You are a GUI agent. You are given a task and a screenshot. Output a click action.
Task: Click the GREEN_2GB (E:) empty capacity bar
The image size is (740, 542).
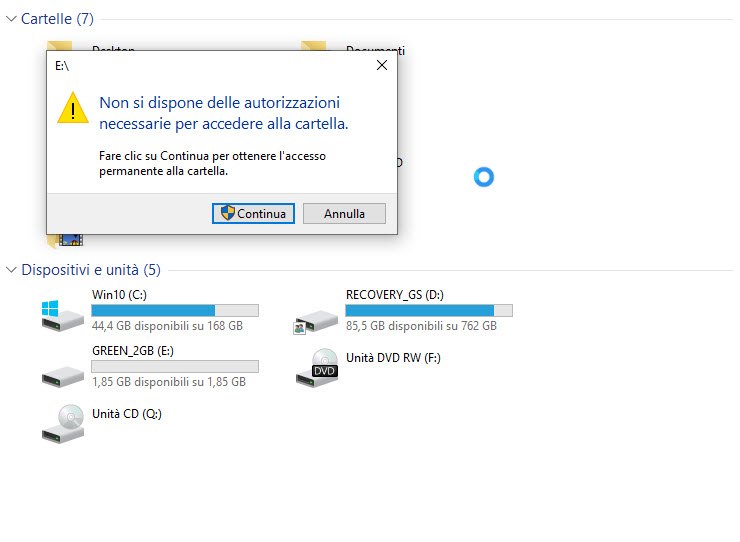[175, 366]
